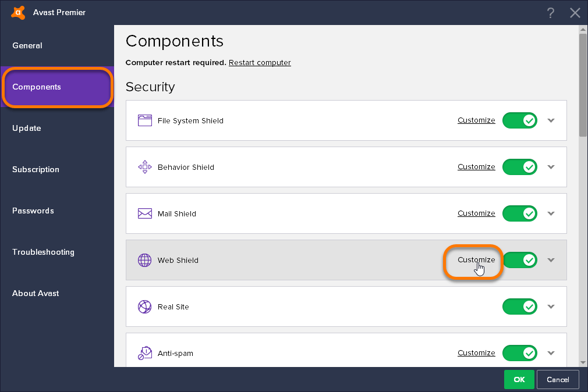Viewport: 588px width, 392px height.
Task: Toggle off Behavior Shield
Action: tap(520, 167)
